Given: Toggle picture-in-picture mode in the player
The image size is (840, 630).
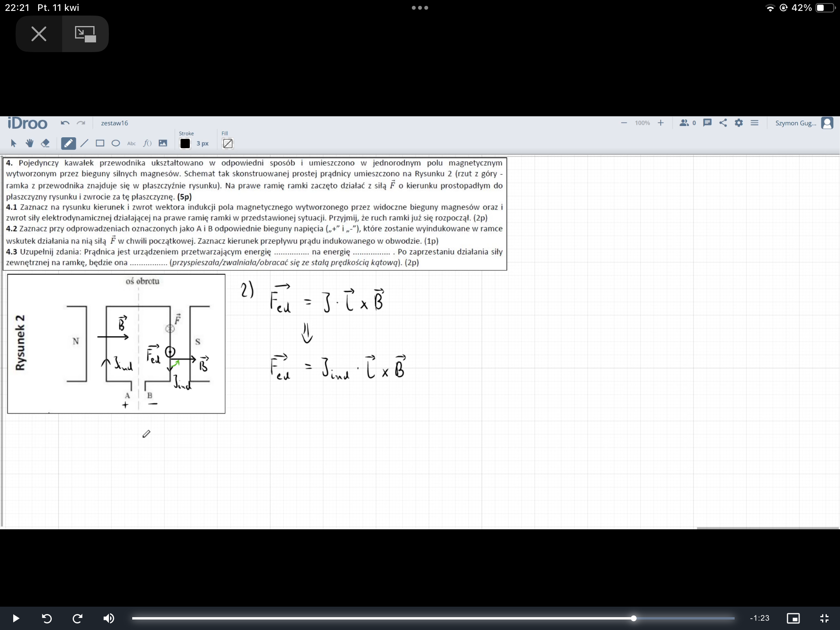Looking at the screenshot, I should (x=793, y=618).
